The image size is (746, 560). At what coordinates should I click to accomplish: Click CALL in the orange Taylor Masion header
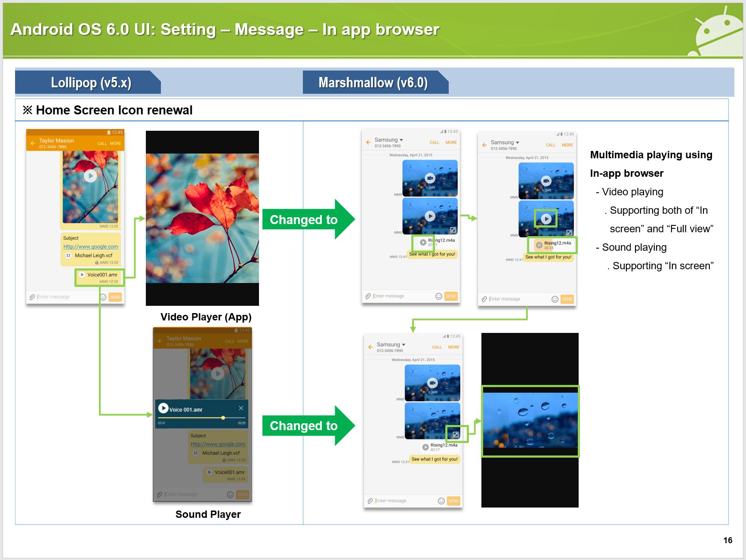(x=102, y=144)
